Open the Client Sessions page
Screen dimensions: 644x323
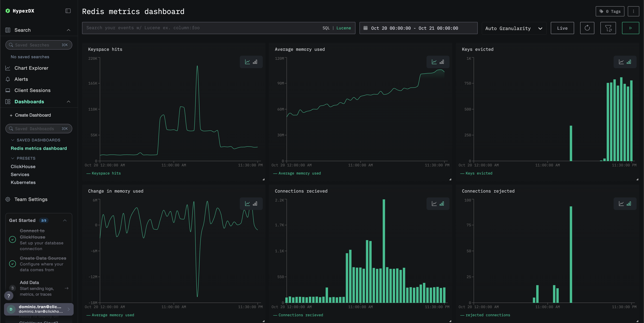click(32, 90)
